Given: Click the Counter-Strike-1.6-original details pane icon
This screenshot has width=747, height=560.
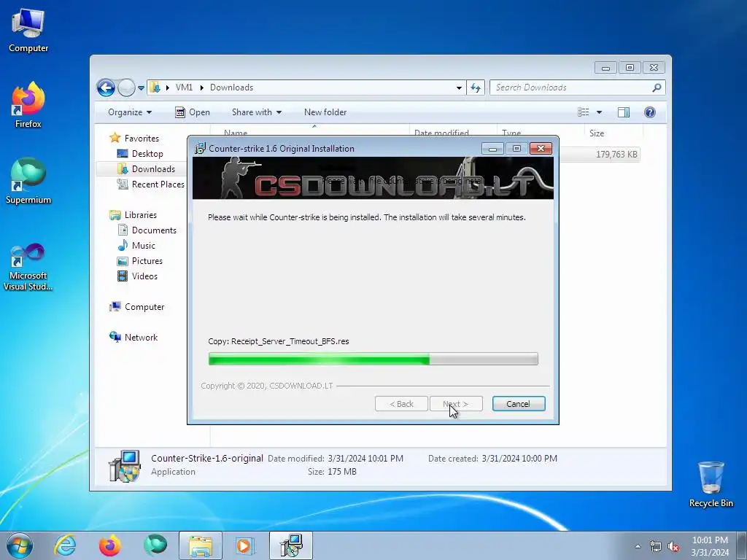Looking at the screenshot, I should [x=124, y=466].
